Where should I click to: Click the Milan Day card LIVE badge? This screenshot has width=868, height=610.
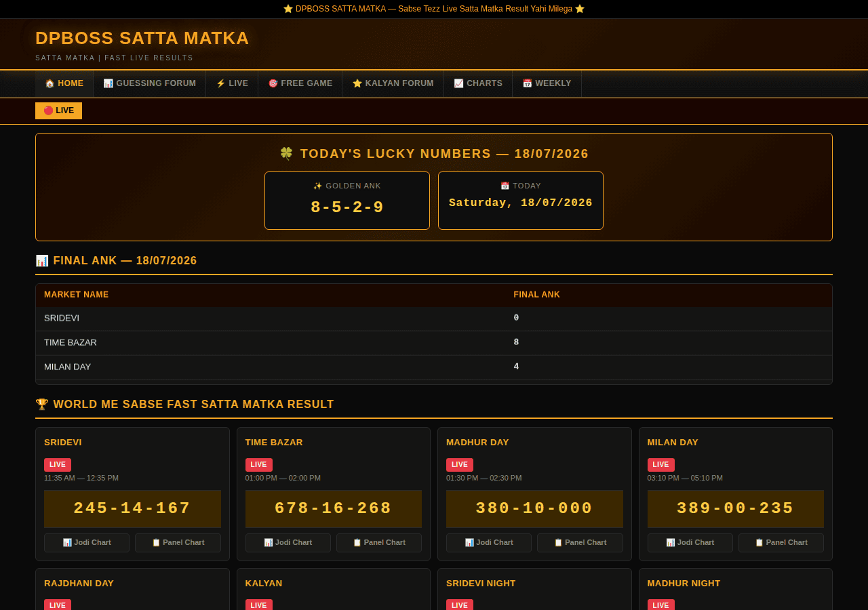[x=661, y=464]
